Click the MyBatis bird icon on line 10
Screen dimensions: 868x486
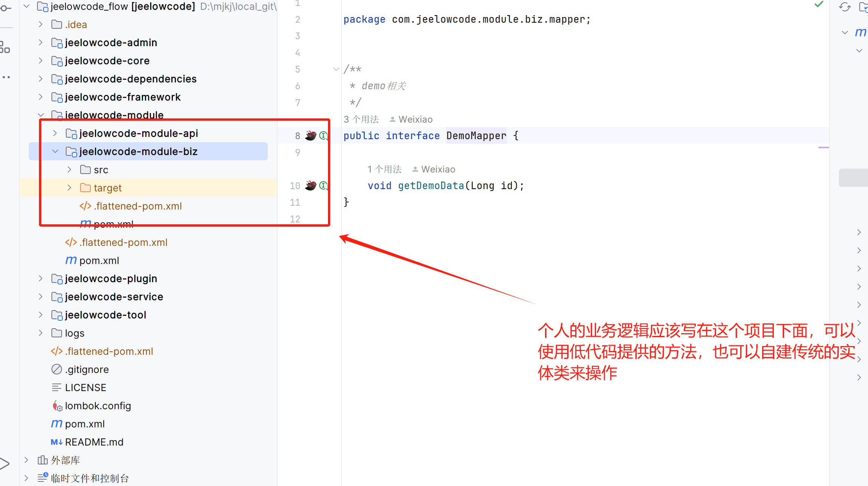[311, 185]
